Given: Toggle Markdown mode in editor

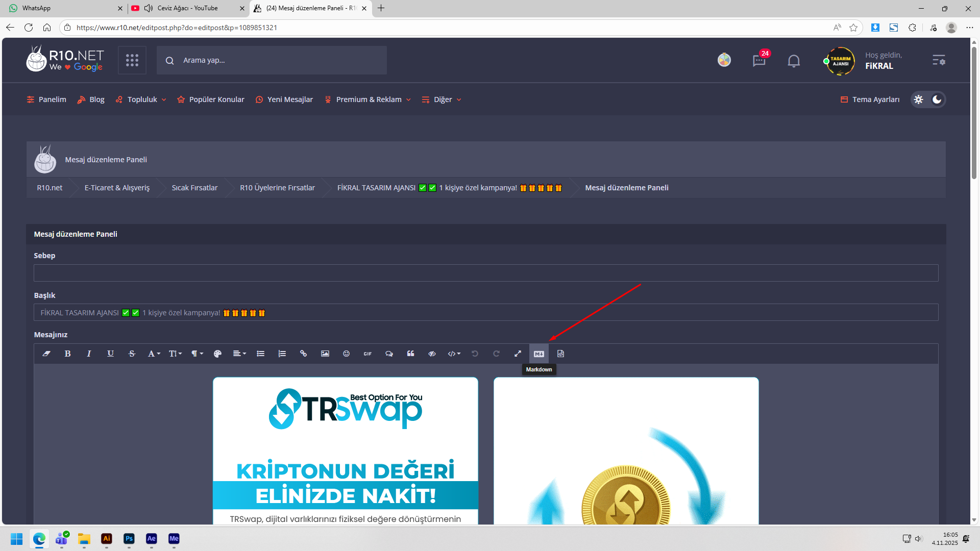Looking at the screenshot, I should coord(539,354).
